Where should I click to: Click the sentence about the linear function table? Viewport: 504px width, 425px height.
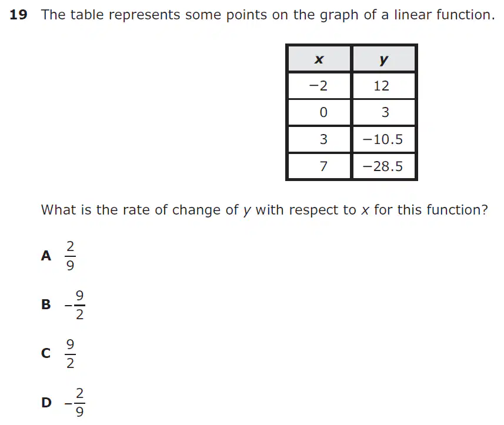click(268, 15)
